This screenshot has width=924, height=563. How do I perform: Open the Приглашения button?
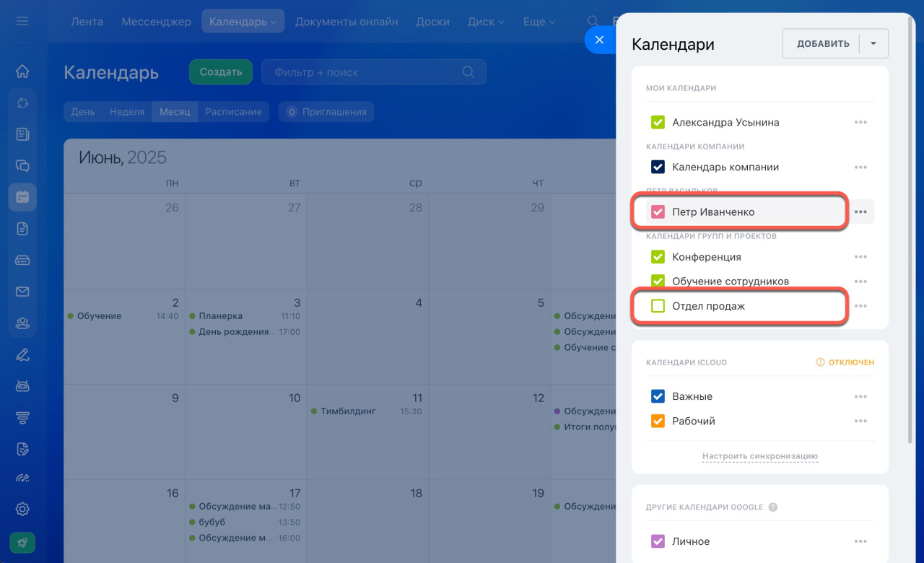tap(326, 112)
